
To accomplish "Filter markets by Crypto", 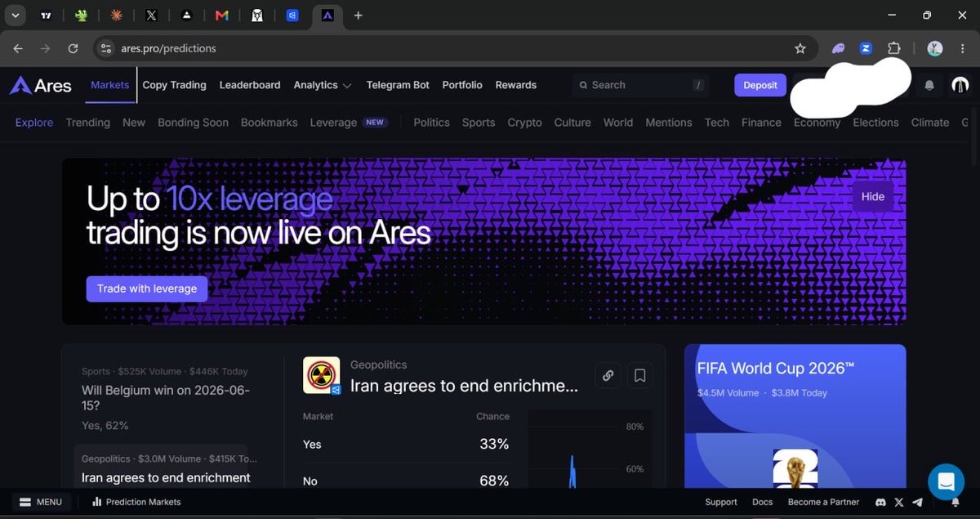I will [524, 123].
